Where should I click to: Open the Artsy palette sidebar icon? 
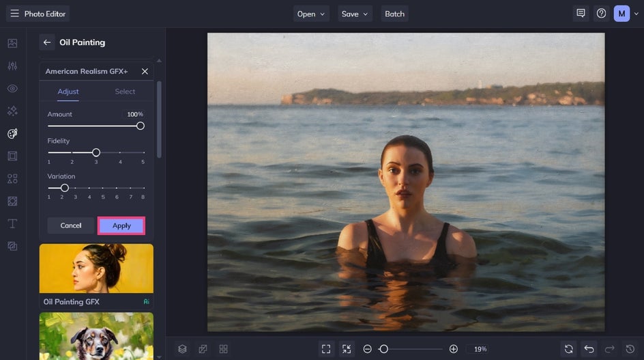click(12, 133)
